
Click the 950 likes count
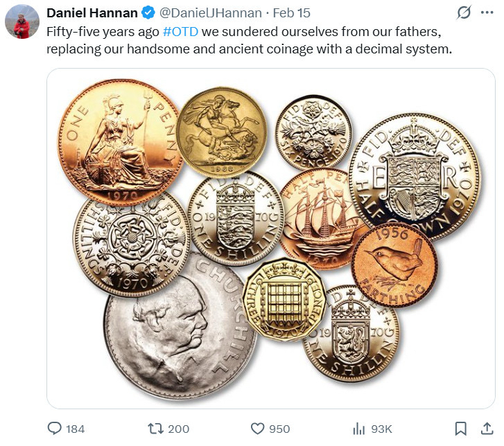click(x=279, y=429)
